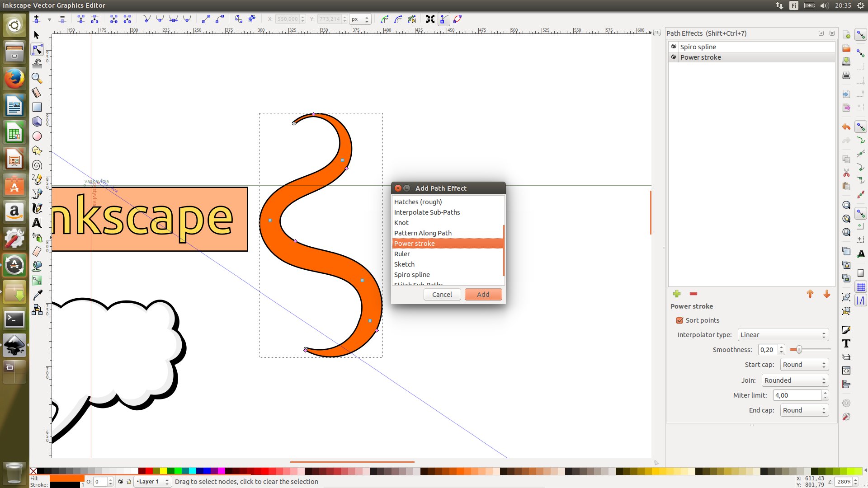Select the Text tool in toolbox
This screenshot has width=868, height=488.
(37, 223)
